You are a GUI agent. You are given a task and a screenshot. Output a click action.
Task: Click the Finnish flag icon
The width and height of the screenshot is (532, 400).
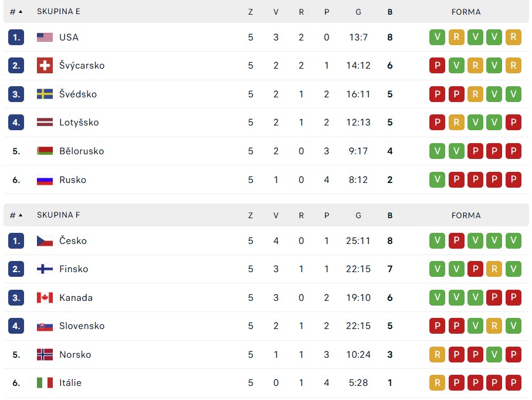pyautogui.click(x=45, y=269)
